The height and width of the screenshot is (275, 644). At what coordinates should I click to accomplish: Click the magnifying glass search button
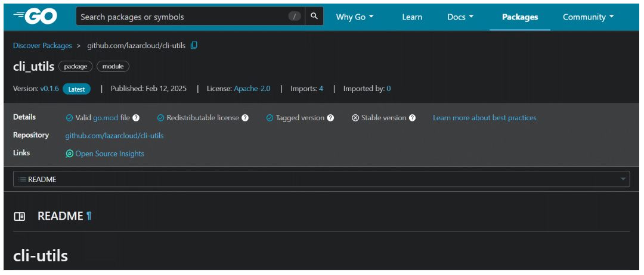coord(314,17)
